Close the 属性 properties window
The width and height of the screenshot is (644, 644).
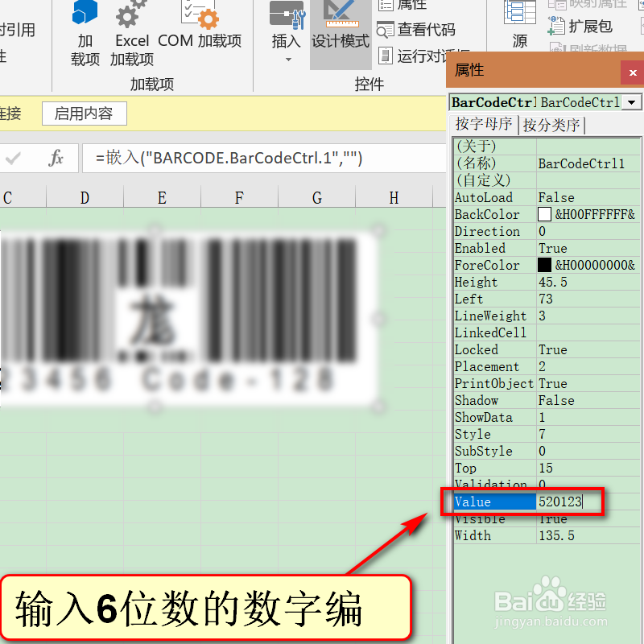click(633, 72)
